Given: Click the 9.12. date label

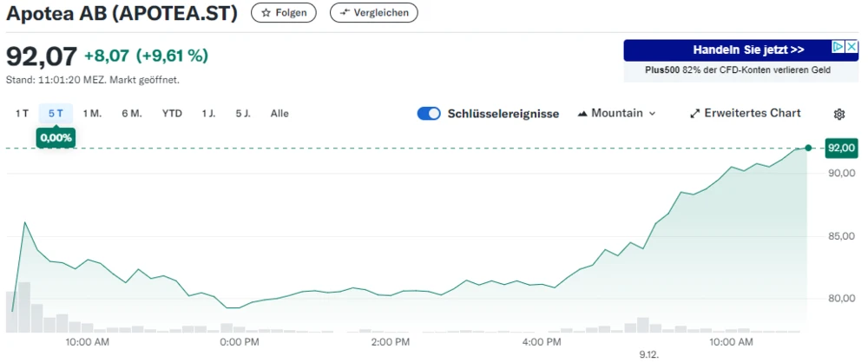Looking at the screenshot, I should [648, 356].
